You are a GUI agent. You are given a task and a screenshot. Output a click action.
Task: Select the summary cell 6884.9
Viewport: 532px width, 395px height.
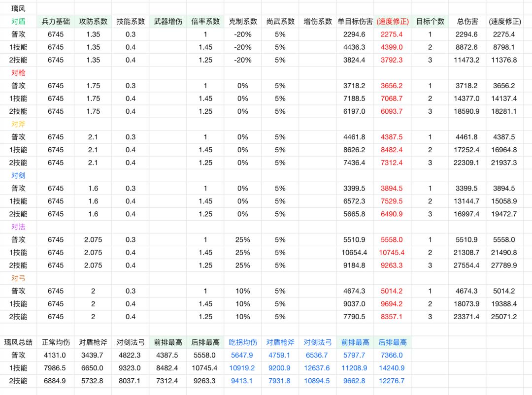click(x=55, y=381)
